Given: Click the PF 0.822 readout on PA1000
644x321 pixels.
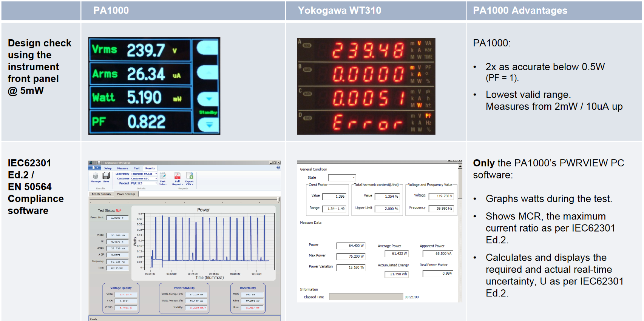Looking at the screenshot, I should point(140,121).
